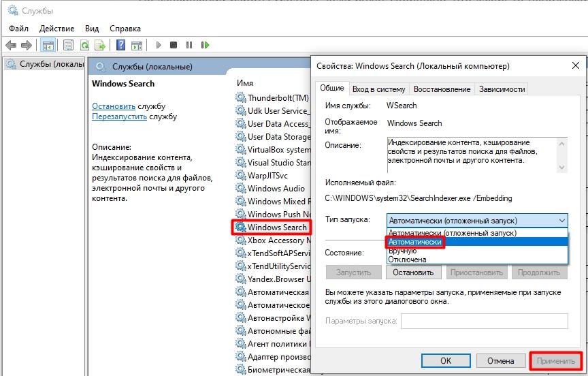
Task: Select the xTendUtilityService row
Action: click(x=274, y=266)
